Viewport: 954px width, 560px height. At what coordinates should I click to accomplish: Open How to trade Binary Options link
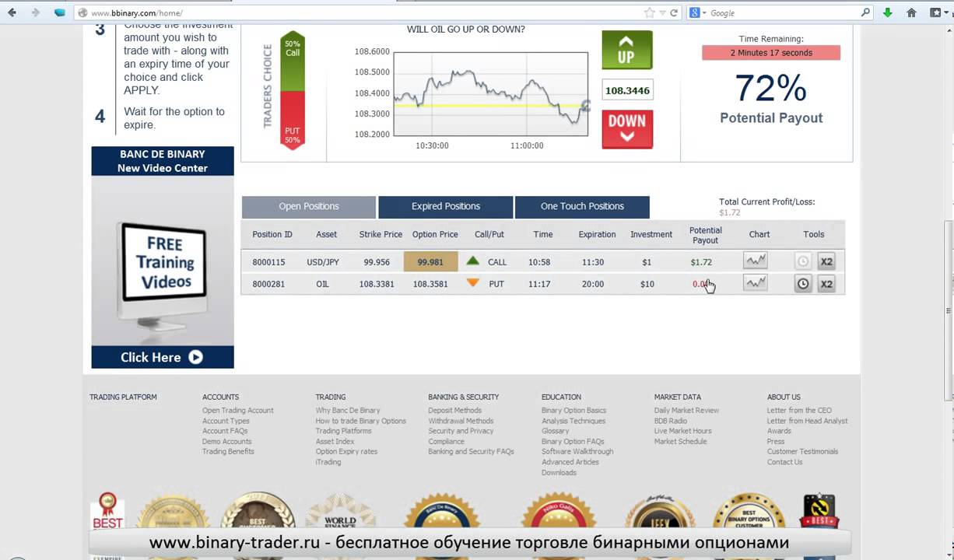point(361,421)
